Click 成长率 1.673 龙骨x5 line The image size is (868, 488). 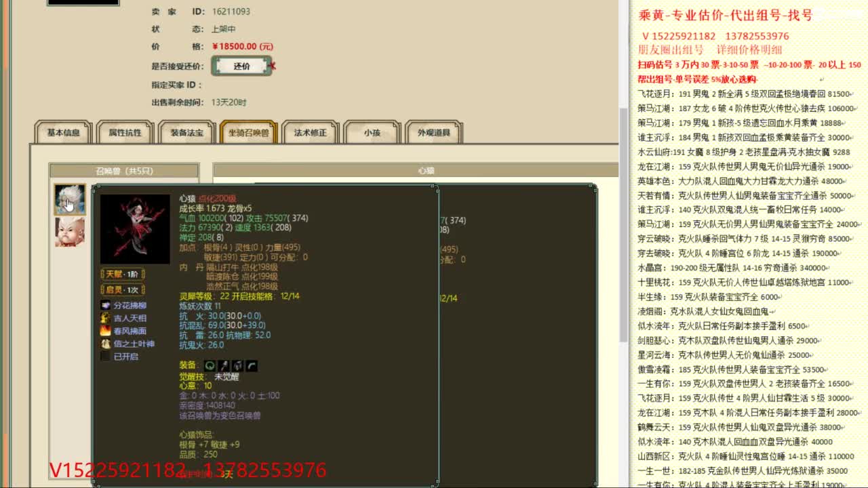pyautogui.click(x=216, y=209)
